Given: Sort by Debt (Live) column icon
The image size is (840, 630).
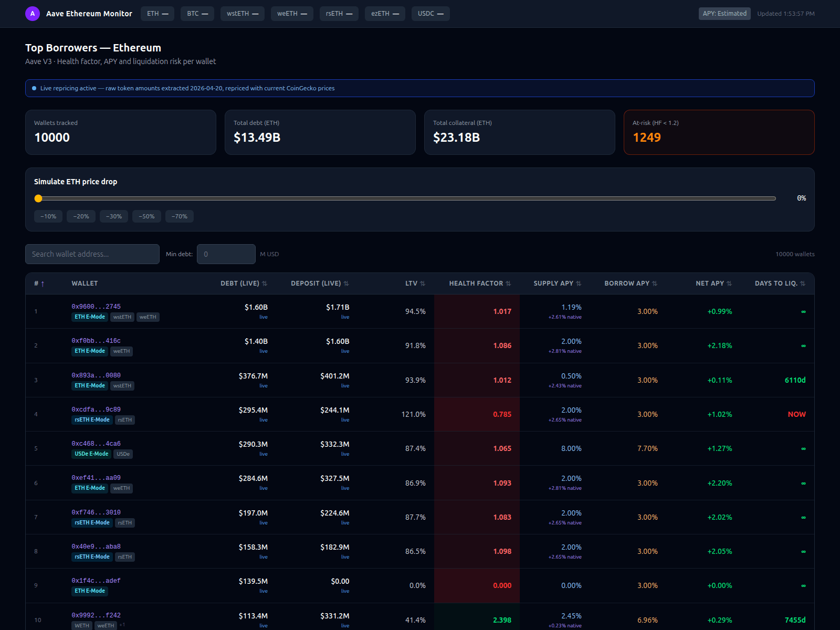Looking at the screenshot, I should (265, 283).
